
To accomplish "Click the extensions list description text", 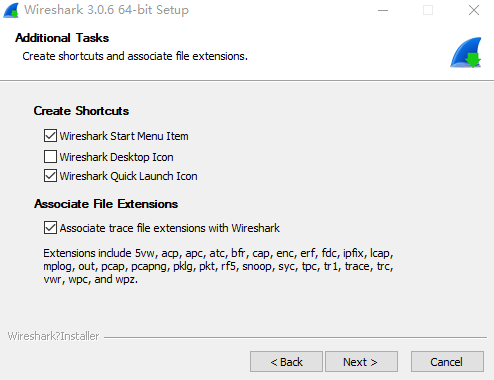I will [x=218, y=266].
